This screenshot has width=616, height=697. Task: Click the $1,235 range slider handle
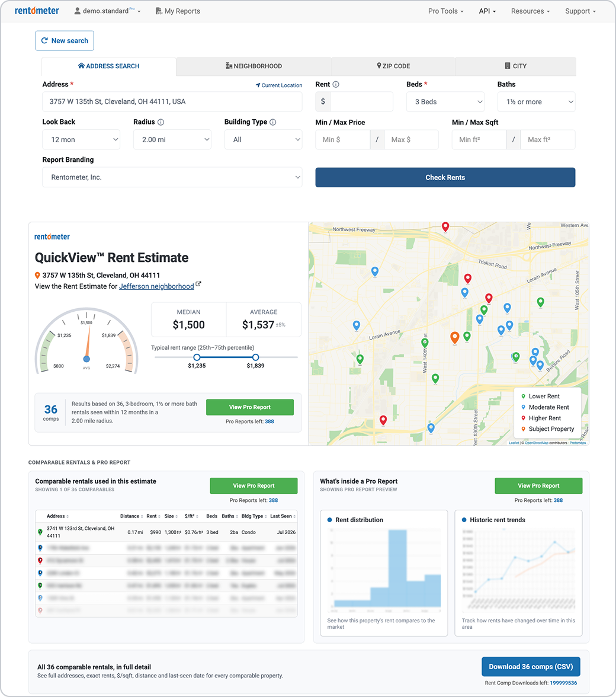coord(197,357)
